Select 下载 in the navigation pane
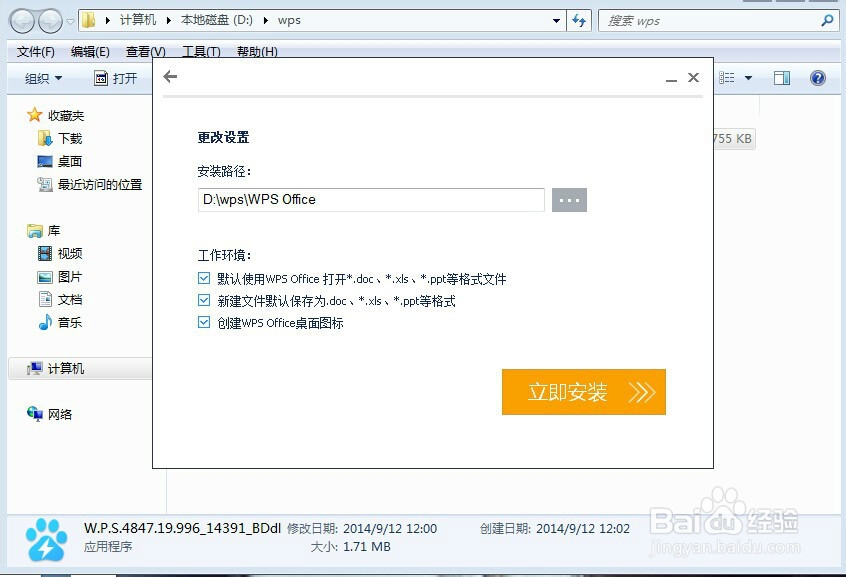This screenshot has height=577, width=846. pyautogui.click(x=70, y=139)
